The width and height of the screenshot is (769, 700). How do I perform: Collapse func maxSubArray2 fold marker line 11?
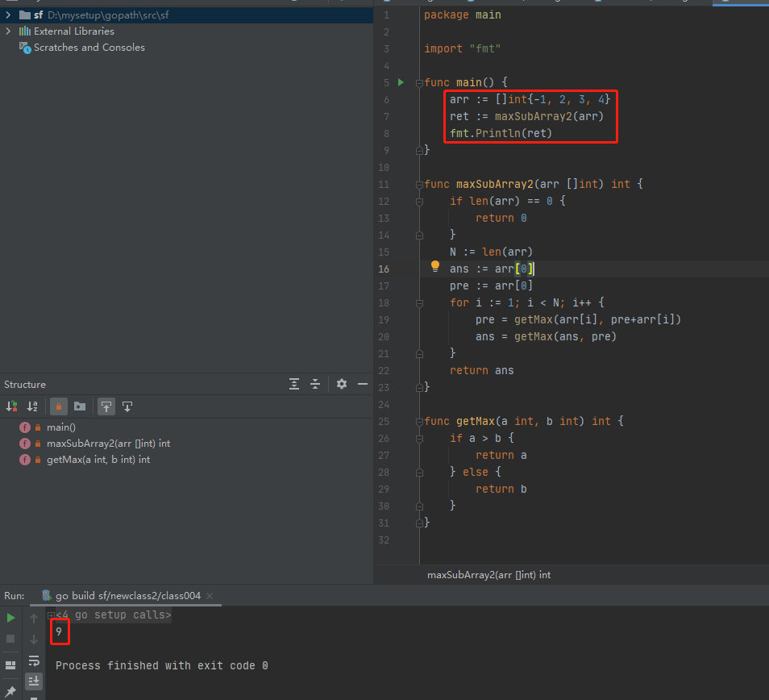(x=419, y=185)
